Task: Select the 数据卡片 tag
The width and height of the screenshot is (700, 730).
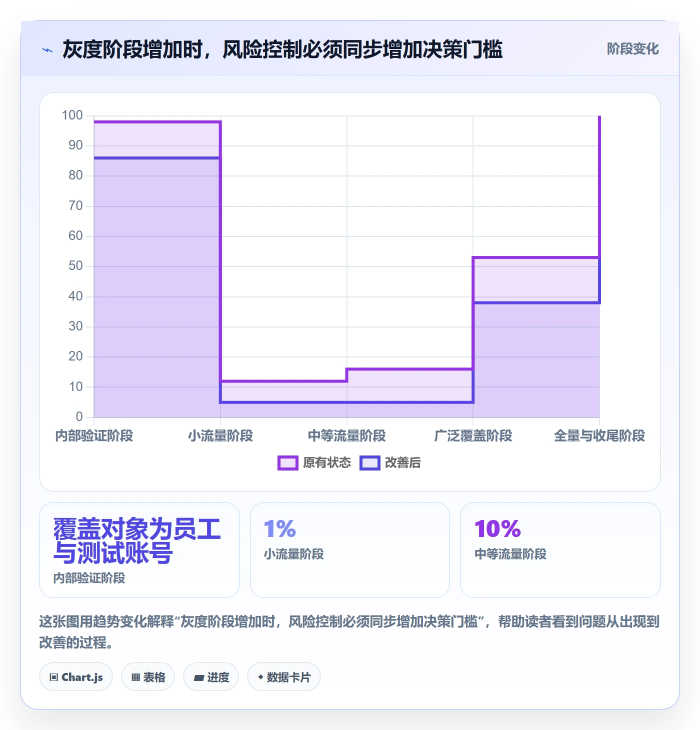Action: (284, 677)
